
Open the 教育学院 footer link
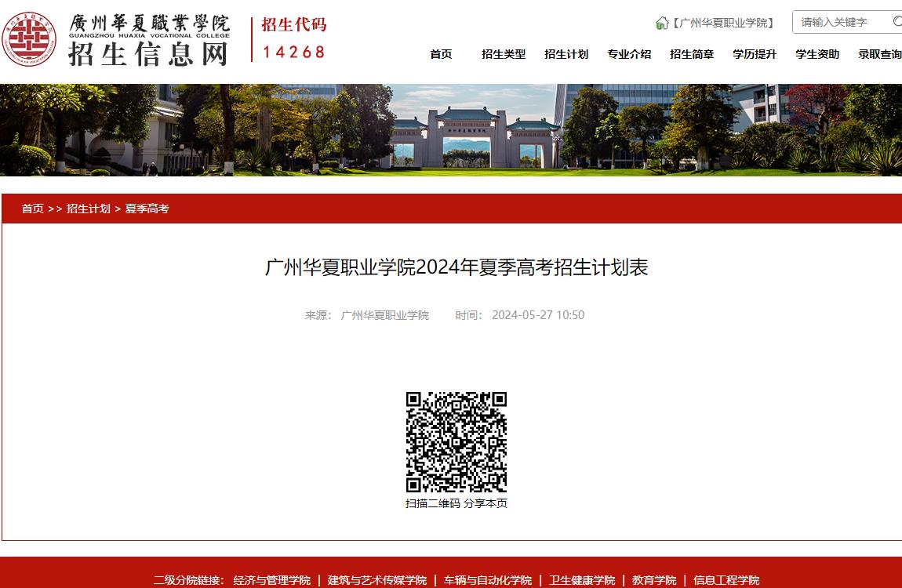654,580
